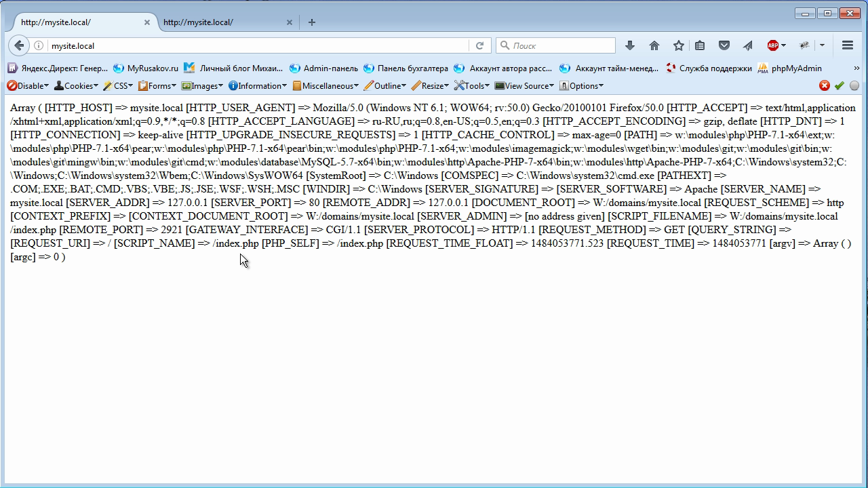
Task: Bookmark this page with the star icon
Action: pyautogui.click(x=678, y=45)
